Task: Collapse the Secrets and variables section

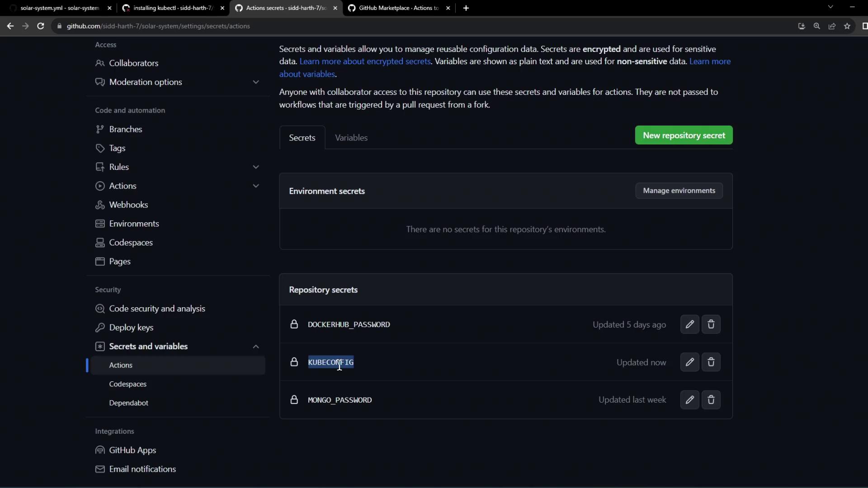Action: pos(256,347)
